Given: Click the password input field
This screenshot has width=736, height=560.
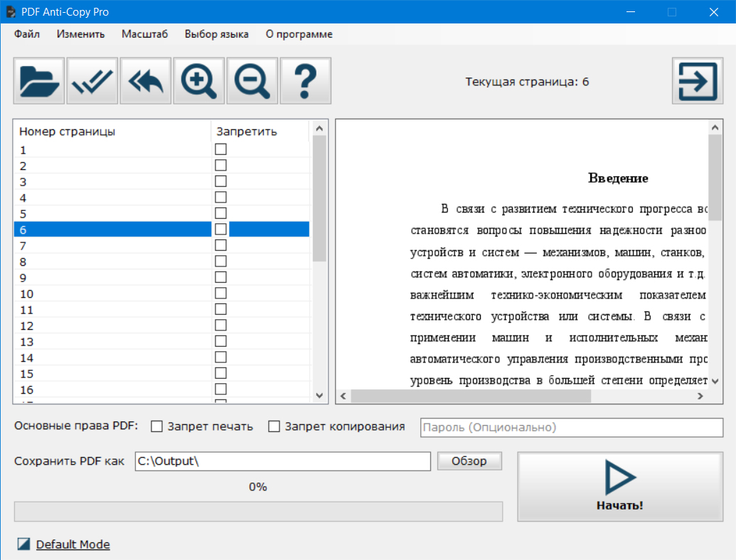Looking at the screenshot, I should tap(571, 427).
